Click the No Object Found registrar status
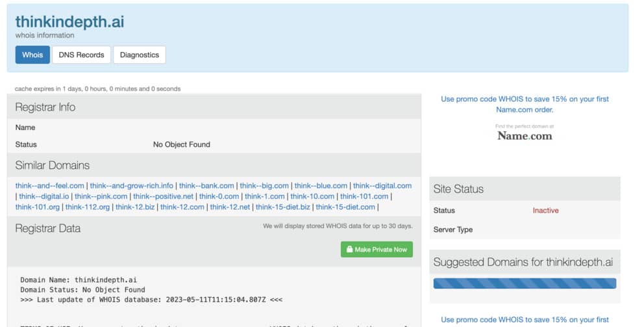Image resolution: width=644 pixels, height=327 pixels. coord(182,144)
